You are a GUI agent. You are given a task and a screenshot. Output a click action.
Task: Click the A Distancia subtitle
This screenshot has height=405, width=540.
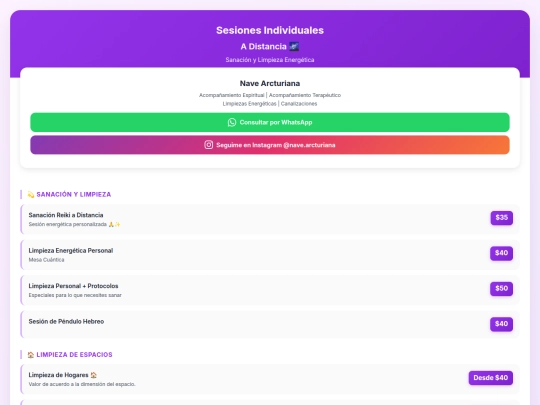click(x=263, y=46)
